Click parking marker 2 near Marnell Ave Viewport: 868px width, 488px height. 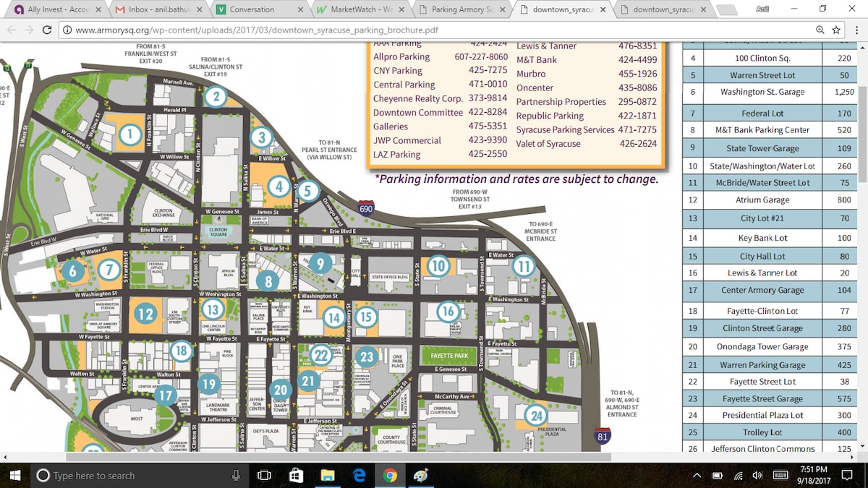point(215,96)
